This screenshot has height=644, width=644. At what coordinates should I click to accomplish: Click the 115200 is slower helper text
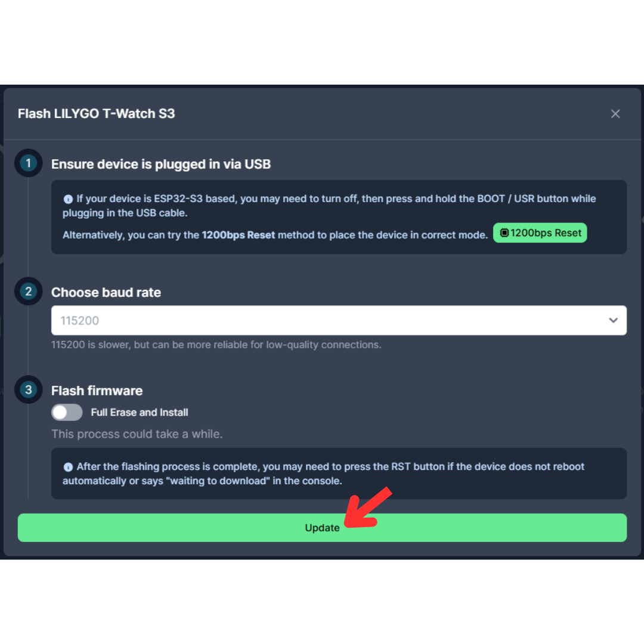coord(216,345)
